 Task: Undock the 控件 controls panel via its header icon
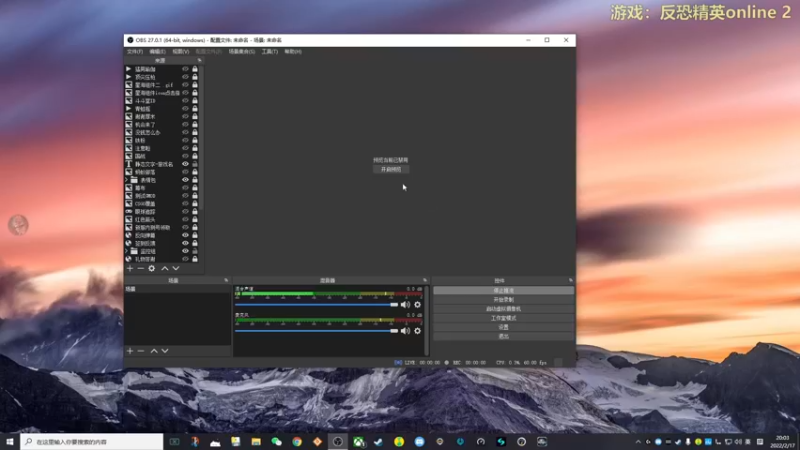570,280
